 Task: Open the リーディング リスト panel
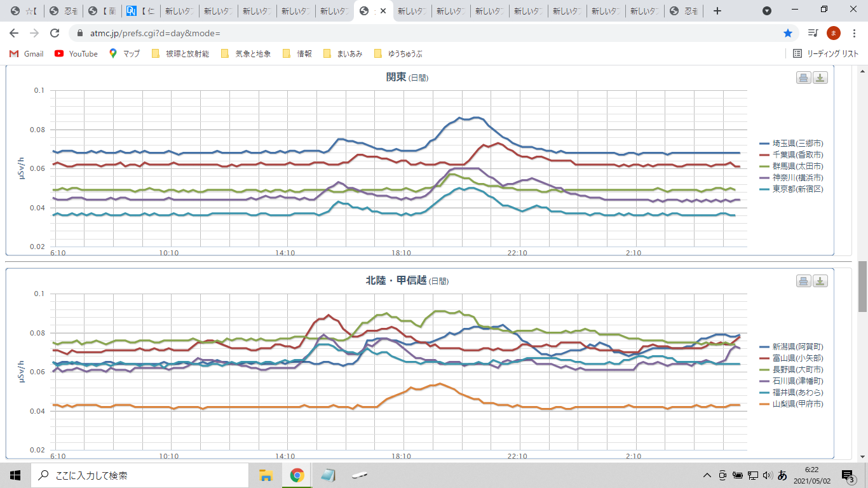click(x=826, y=54)
